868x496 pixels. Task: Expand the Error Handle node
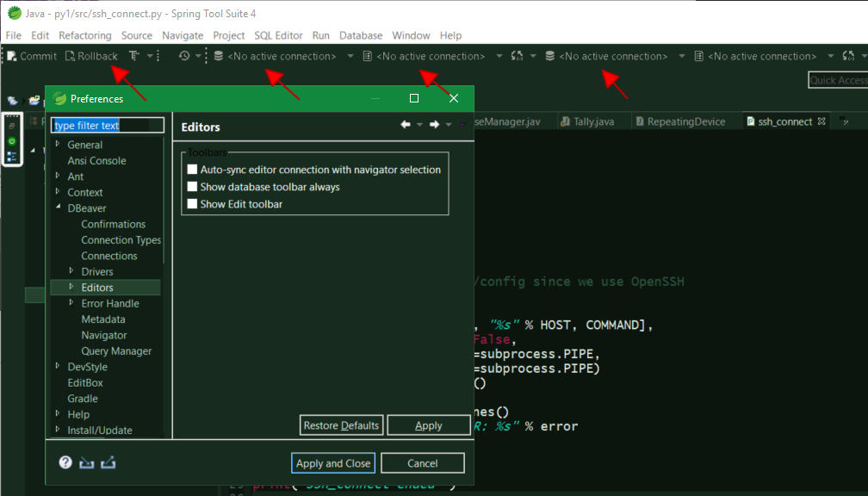coord(71,302)
